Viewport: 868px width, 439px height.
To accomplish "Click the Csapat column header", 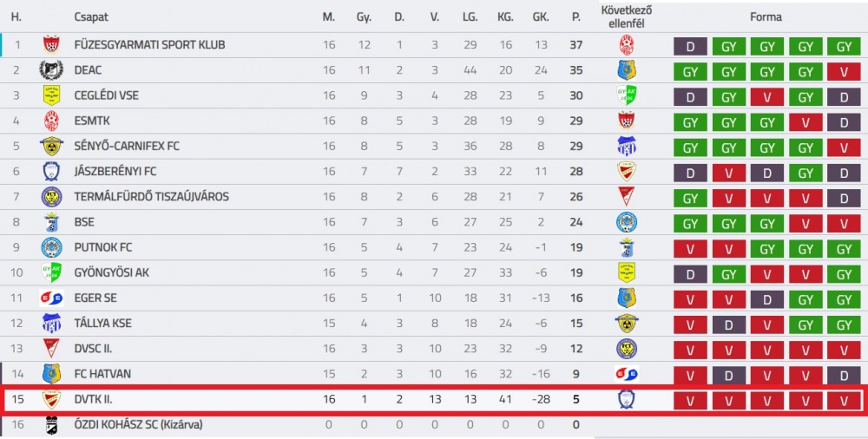I will click(91, 17).
